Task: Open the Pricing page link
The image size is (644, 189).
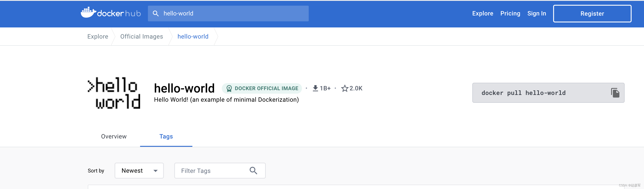Action: coord(510,13)
